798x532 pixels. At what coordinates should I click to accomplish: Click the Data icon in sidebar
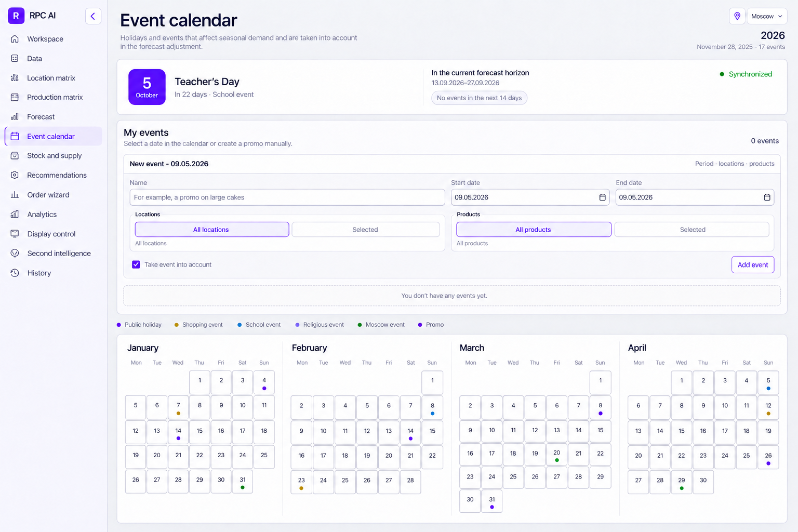point(15,59)
